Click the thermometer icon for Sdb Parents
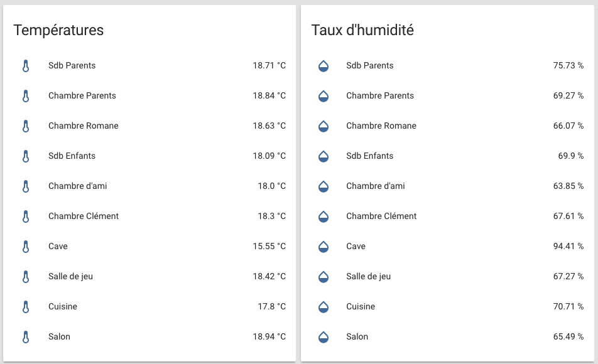598x364 pixels. click(x=26, y=66)
